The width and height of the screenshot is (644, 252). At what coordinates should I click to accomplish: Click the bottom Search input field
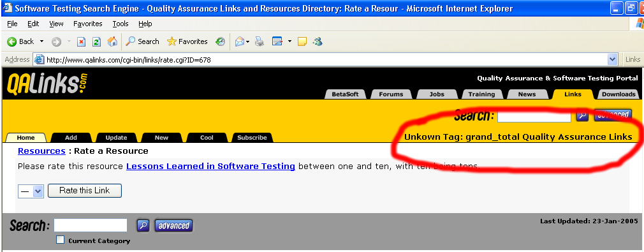[91, 225]
